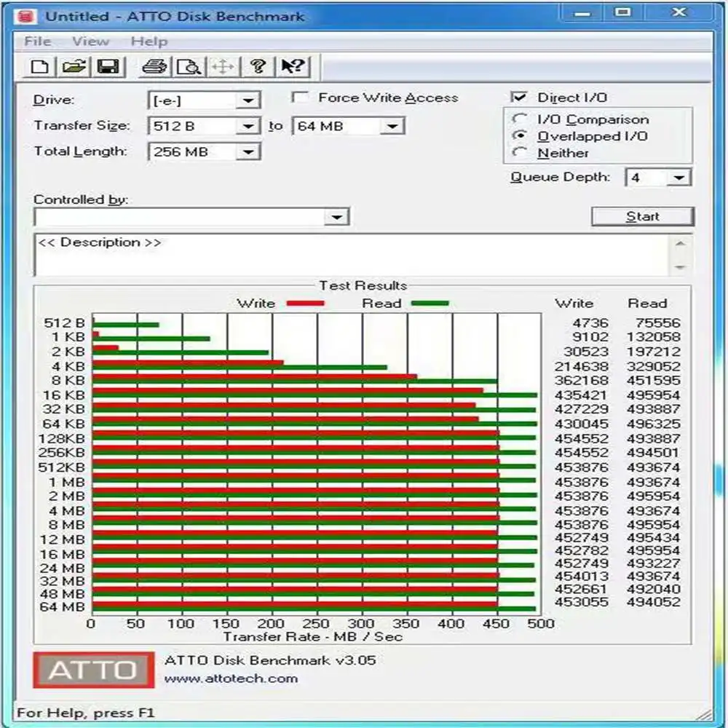The width and height of the screenshot is (728, 728).
Task: Open the File menu
Action: pyautogui.click(x=37, y=41)
